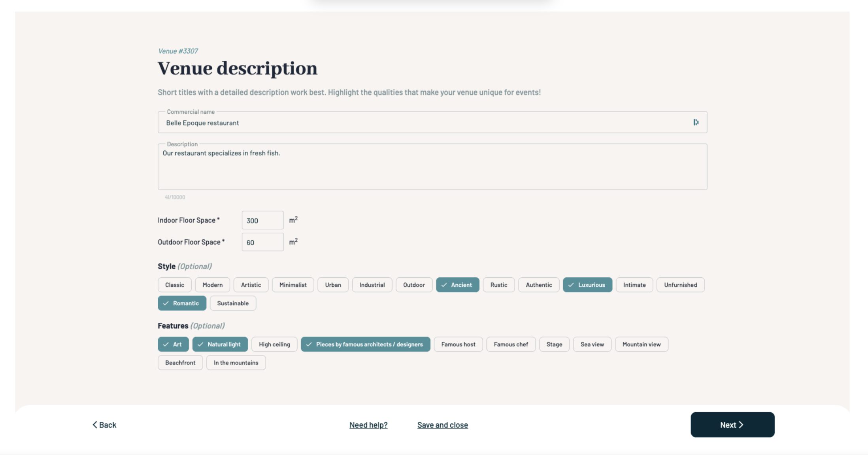The height and width of the screenshot is (455, 868).
Task: Enable the High ceiling feature
Action: 274,344
